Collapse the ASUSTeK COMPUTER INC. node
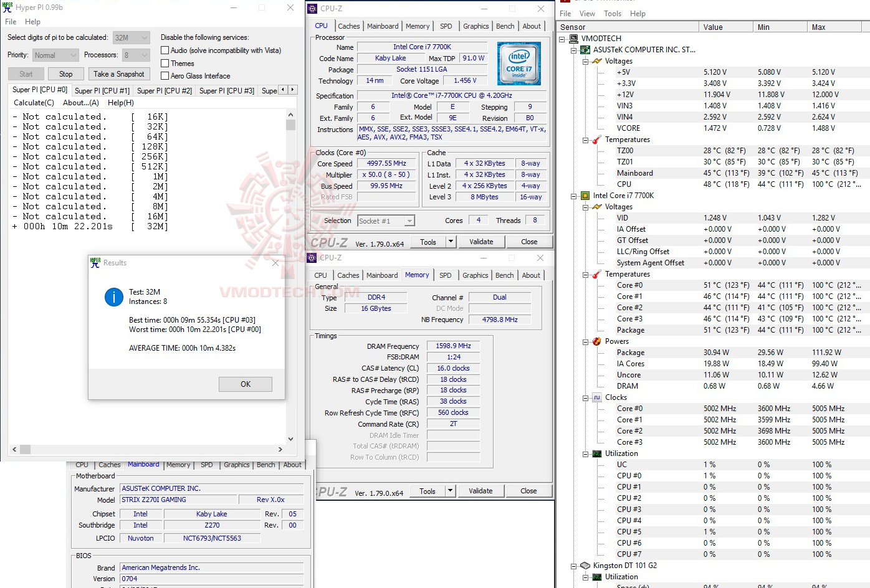Screen dimensions: 870x588 coord(573,50)
